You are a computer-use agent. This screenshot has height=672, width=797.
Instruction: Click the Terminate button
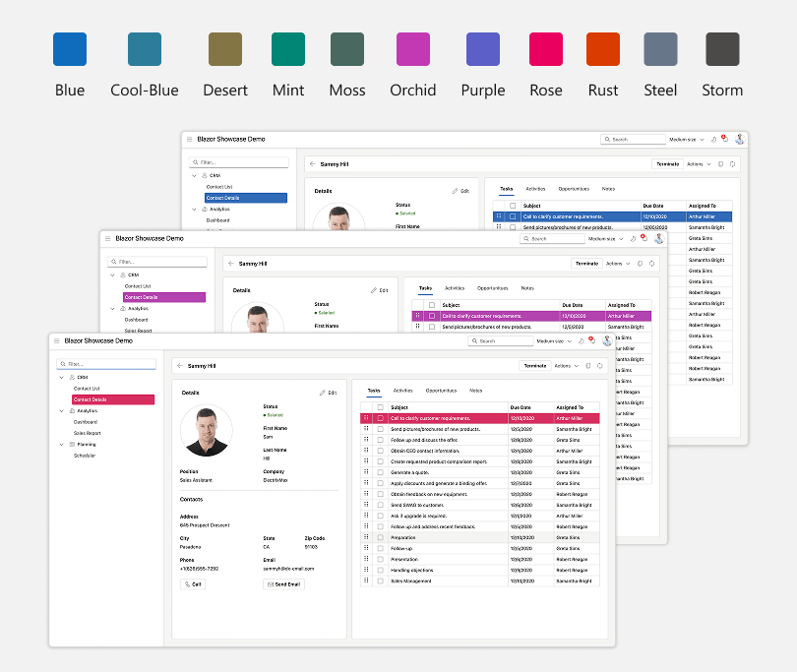point(536,364)
